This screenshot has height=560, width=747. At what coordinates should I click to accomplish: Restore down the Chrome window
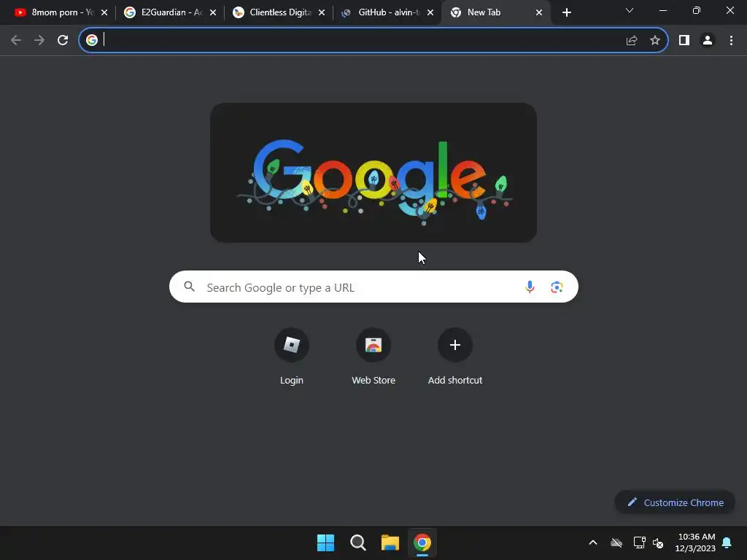coord(697,10)
